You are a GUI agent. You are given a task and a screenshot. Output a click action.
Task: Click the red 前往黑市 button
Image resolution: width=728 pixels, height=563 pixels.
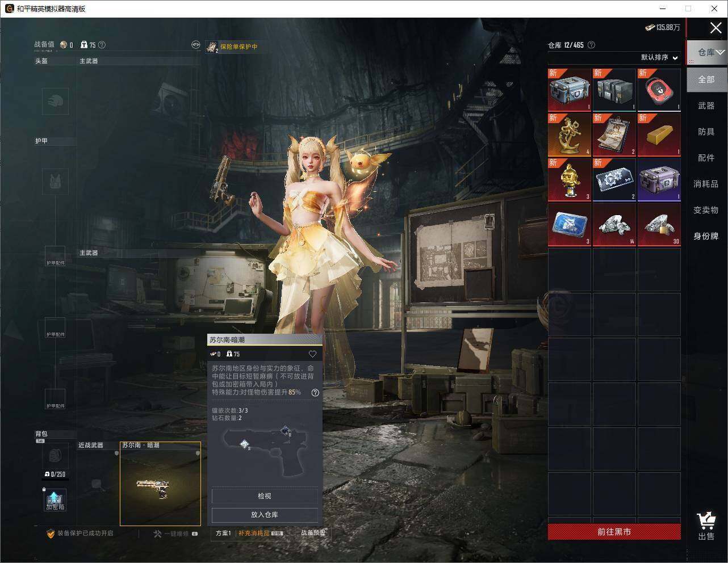coord(614,532)
